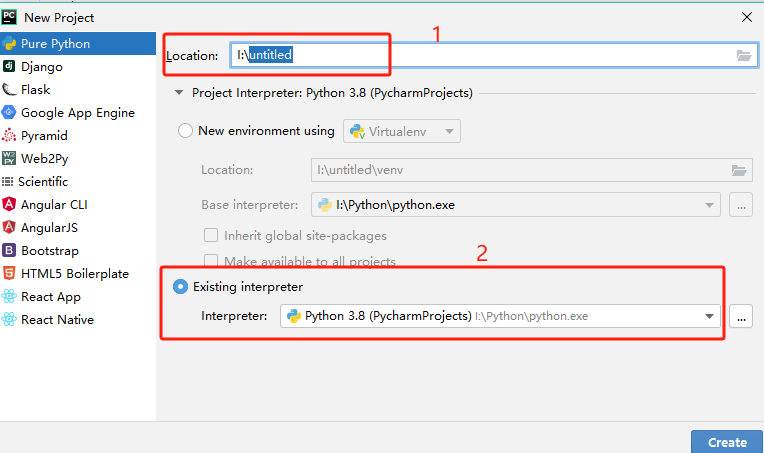This screenshot has height=453, width=764.
Task: Select Existing interpreter radio button
Action: click(x=180, y=286)
